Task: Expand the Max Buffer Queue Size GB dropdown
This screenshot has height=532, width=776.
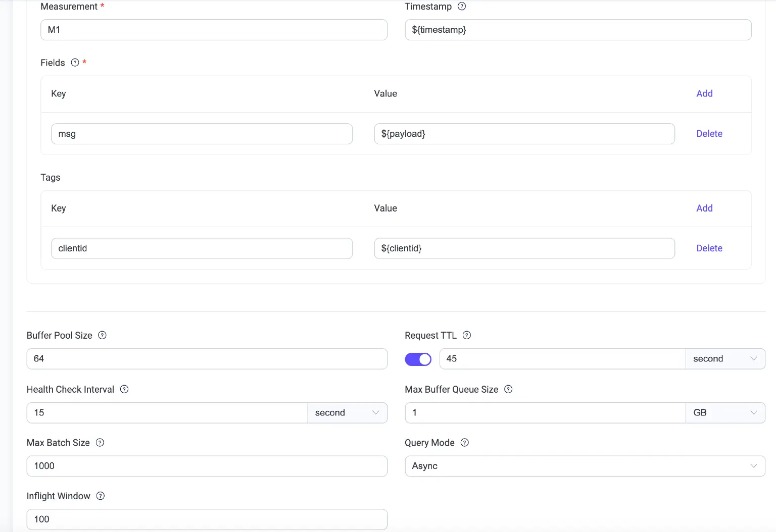Action: (725, 413)
